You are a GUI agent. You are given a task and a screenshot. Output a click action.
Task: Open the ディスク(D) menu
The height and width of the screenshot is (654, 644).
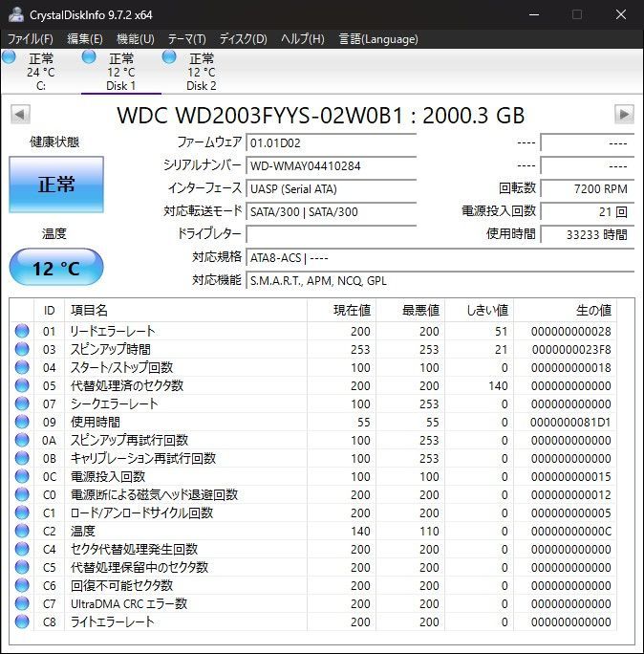(x=243, y=39)
